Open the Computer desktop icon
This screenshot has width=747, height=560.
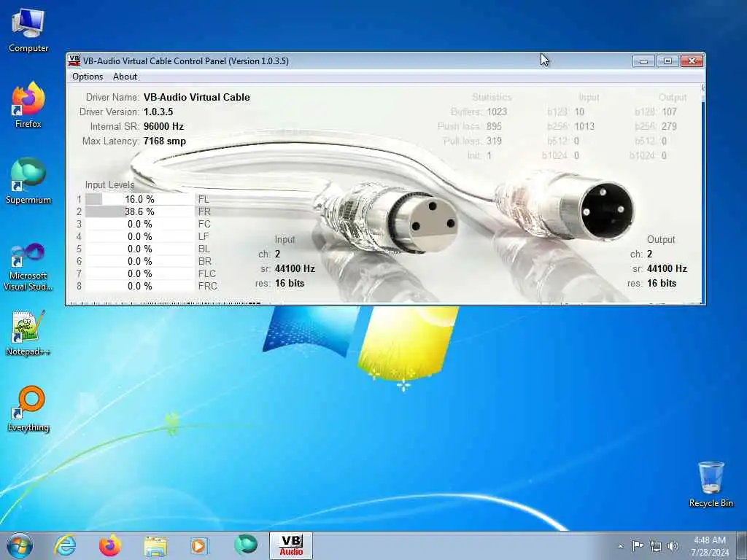pos(28,31)
